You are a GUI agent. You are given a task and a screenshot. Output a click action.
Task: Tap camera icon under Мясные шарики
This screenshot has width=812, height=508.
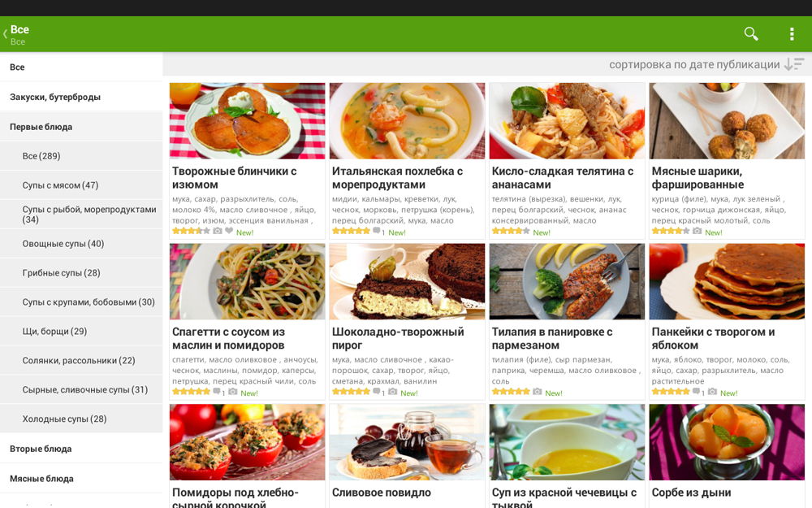tap(698, 231)
